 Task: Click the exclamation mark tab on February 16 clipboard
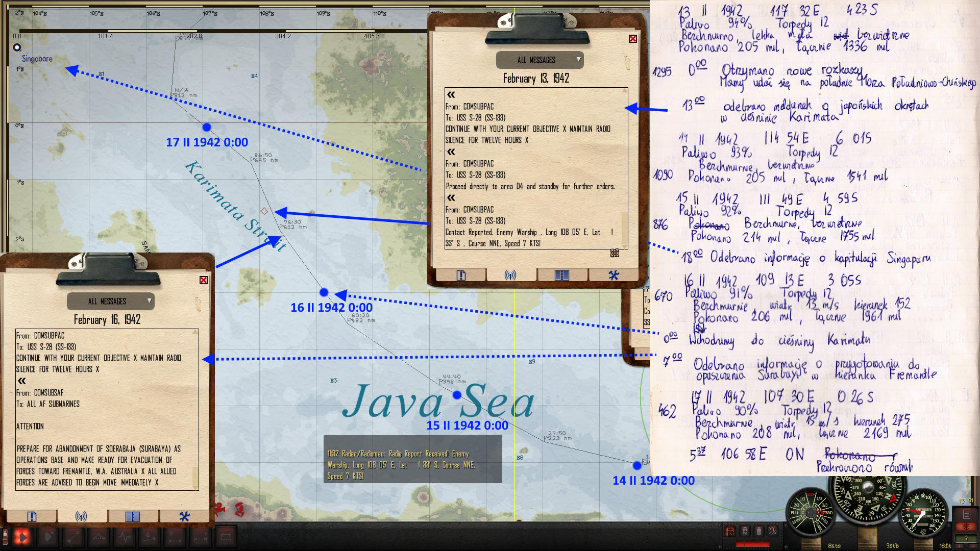tap(32, 517)
